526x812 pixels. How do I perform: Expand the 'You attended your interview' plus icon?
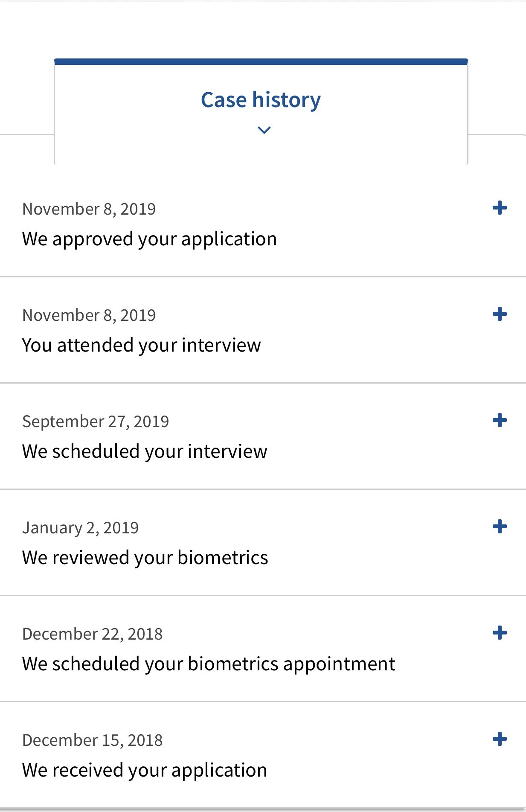pyautogui.click(x=500, y=314)
